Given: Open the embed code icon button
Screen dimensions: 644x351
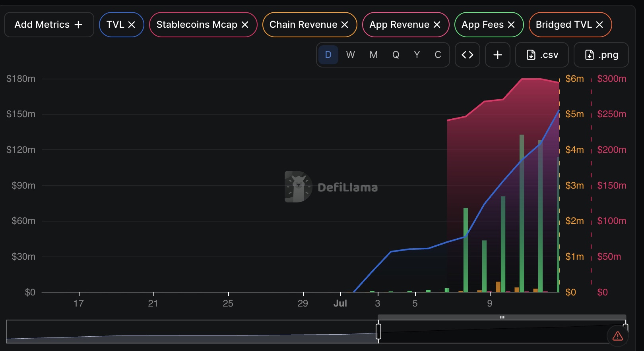Looking at the screenshot, I should coord(467,55).
